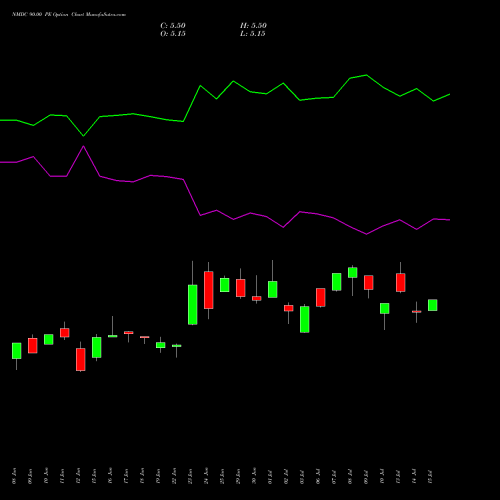Viewport: 500px width, 500px height.
Task: Select the last green candle for 15 Jul
Action: (433, 305)
